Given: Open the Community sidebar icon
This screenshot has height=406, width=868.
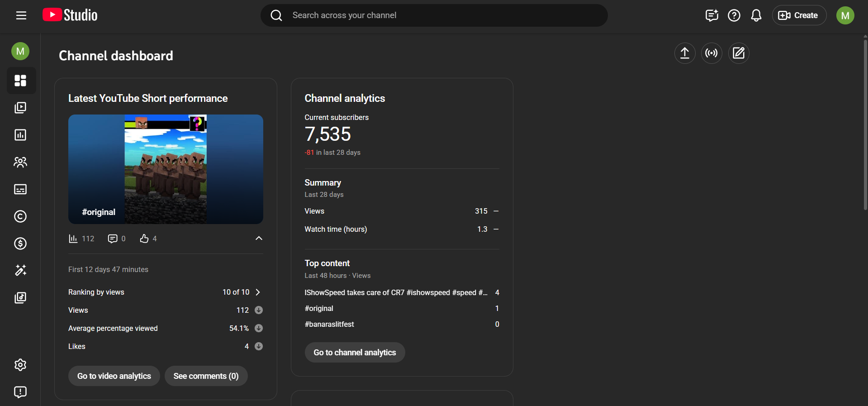Looking at the screenshot, I should (x=20, y=162).
